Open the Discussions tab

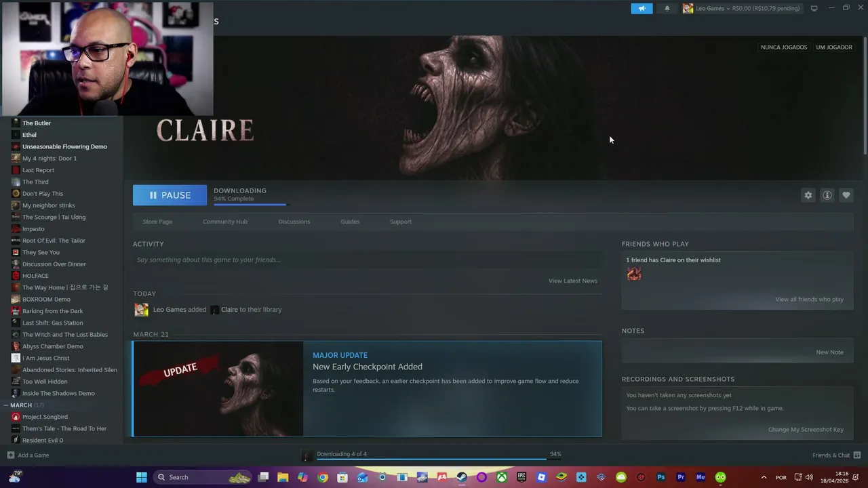294,222
